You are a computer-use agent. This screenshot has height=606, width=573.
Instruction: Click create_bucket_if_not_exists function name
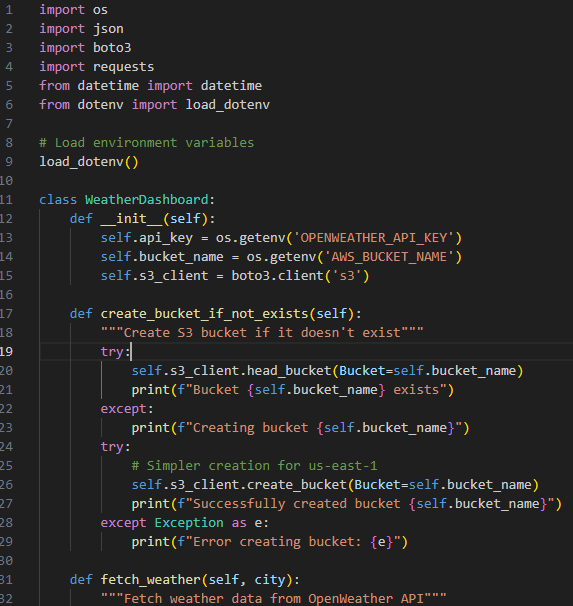point(204,313)
